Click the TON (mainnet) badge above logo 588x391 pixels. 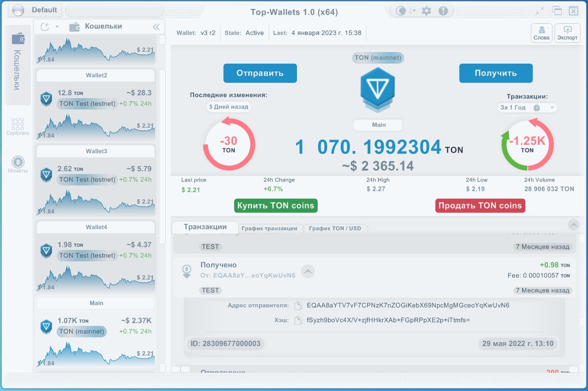(378, 58)
